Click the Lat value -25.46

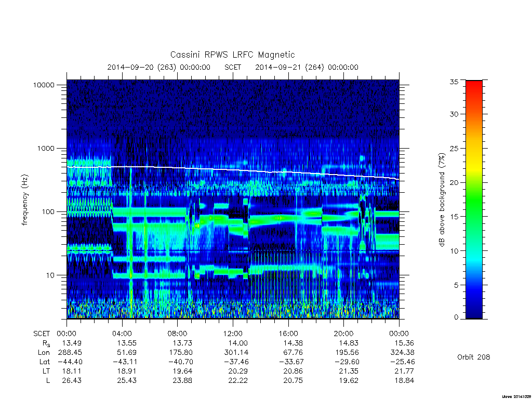pyautogui.click(x=402, y=362)
